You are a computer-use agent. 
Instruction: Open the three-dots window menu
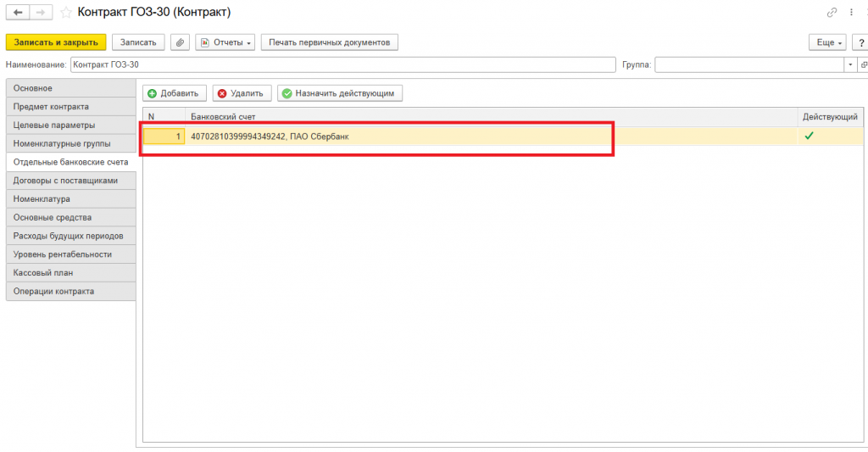pyautogui.click(x=851, y=12)
